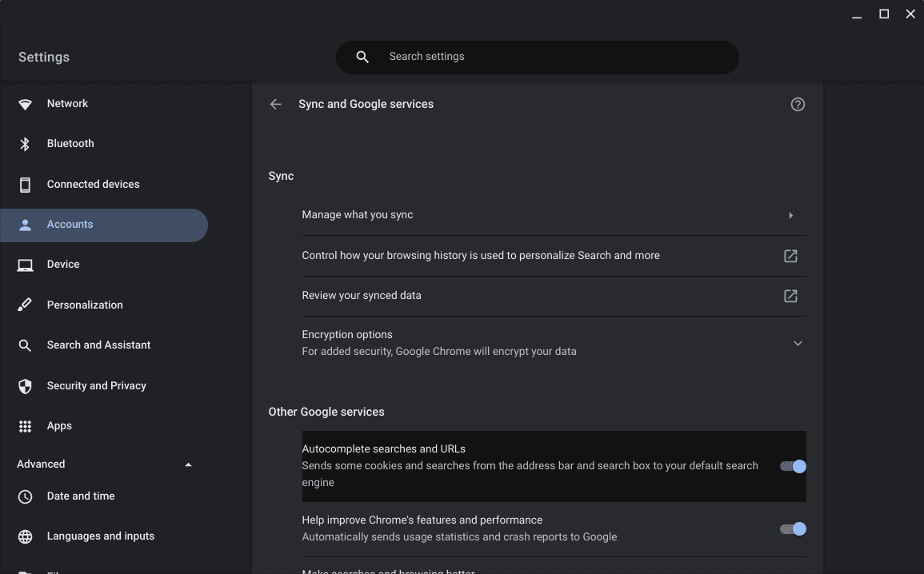Screen dimensions: 924x574
Task: Click the Languages and inputs globe icon
Action: (25, 537)
